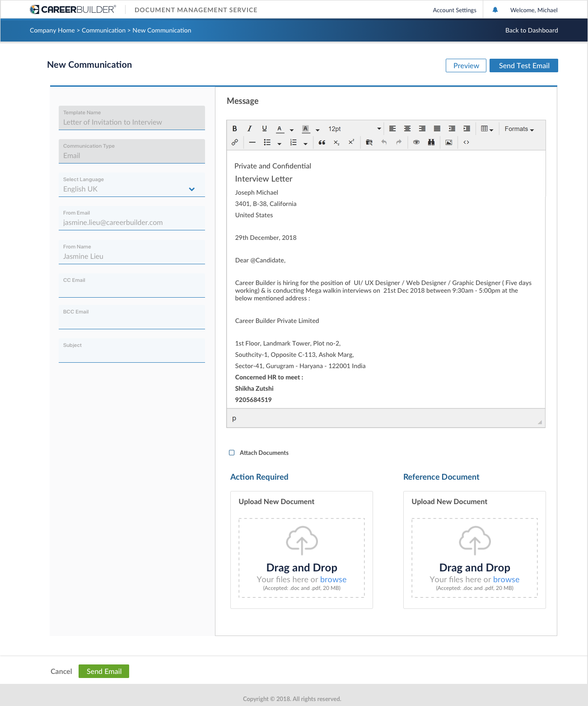Click the 'Dear @Candidate,' line in message
The width and height of the screenshot is (588, 706).
pos(260,260)
